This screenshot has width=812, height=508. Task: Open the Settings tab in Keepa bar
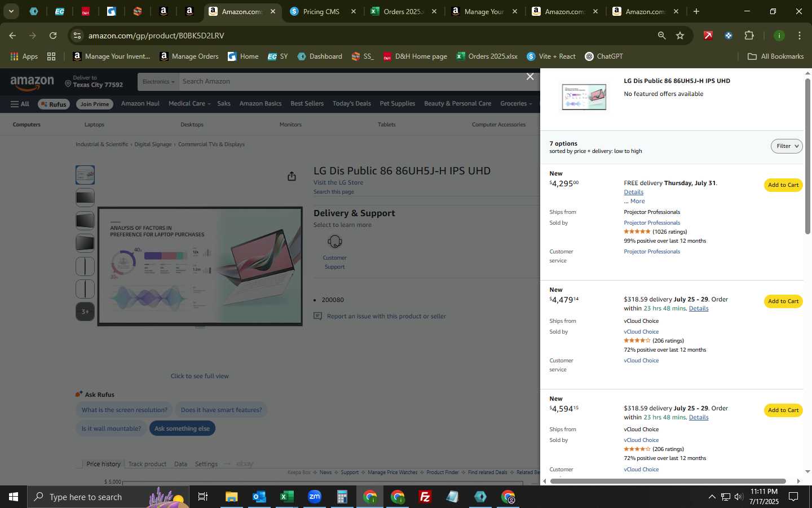206,464
